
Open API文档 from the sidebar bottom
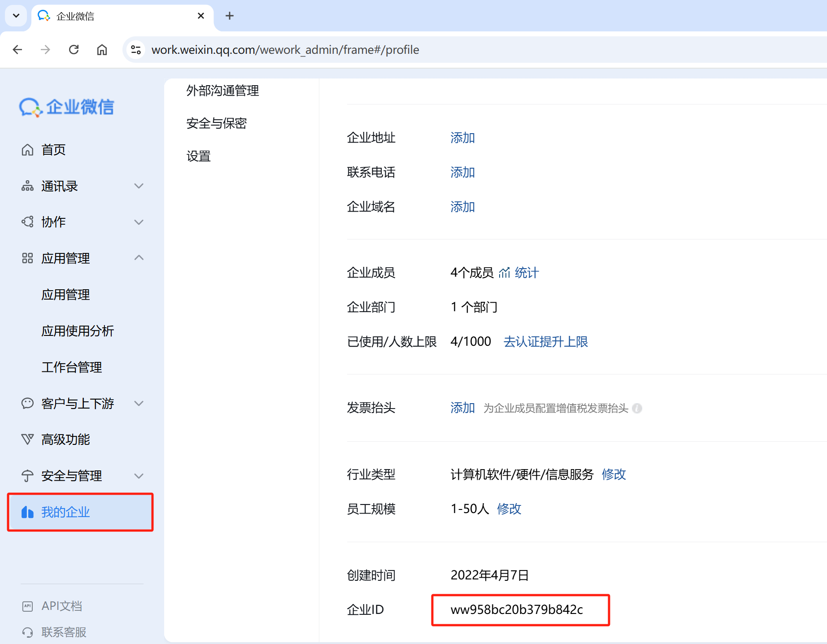pyautogui.click(x=61, y=606)
